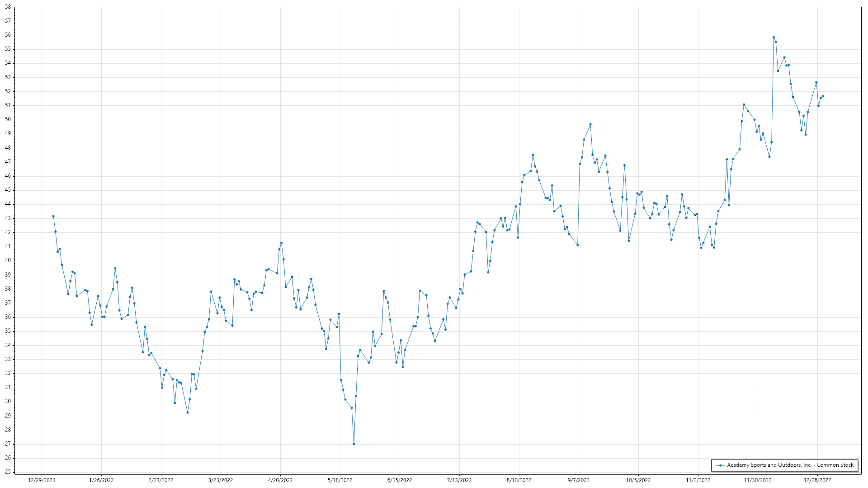This screenshot has height=488, width=868.
Task: Click the Academy Sports and Outdoors legend label
Action: click(x=790, y=465)
